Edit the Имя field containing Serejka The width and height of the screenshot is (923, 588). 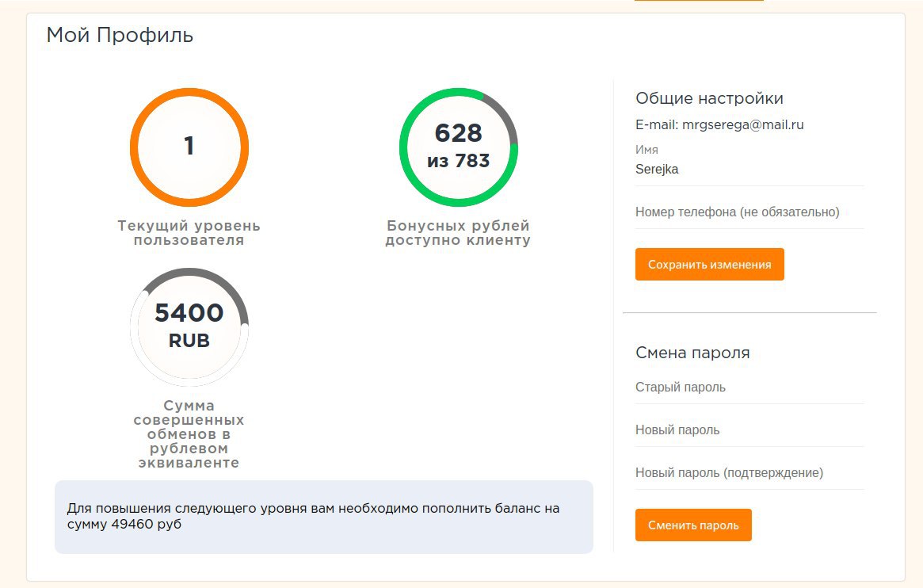pyautogui.click(x=749, y=170)
